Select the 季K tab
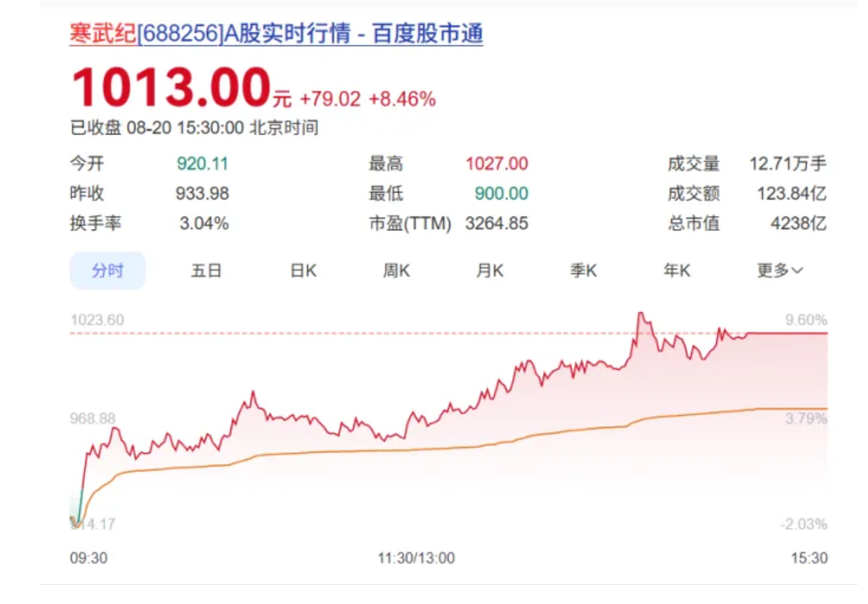This screenshot has height=604, width=868. point(583,271)
